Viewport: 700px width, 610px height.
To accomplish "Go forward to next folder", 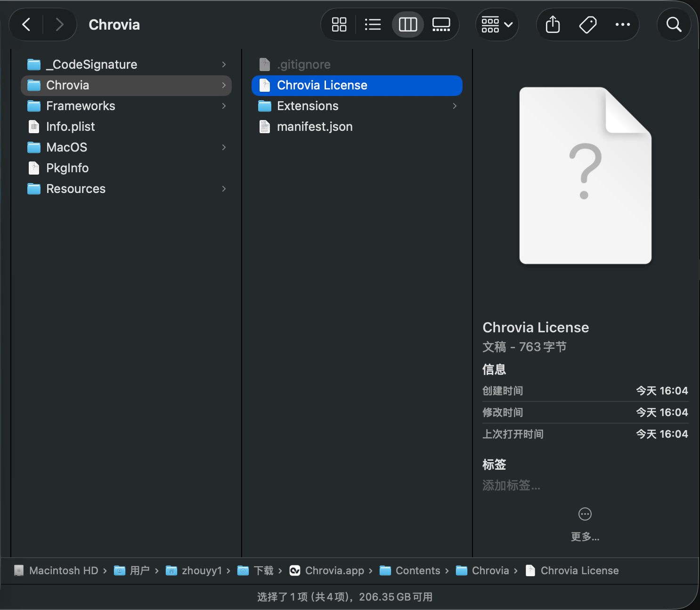I will (x=59, y=24).
